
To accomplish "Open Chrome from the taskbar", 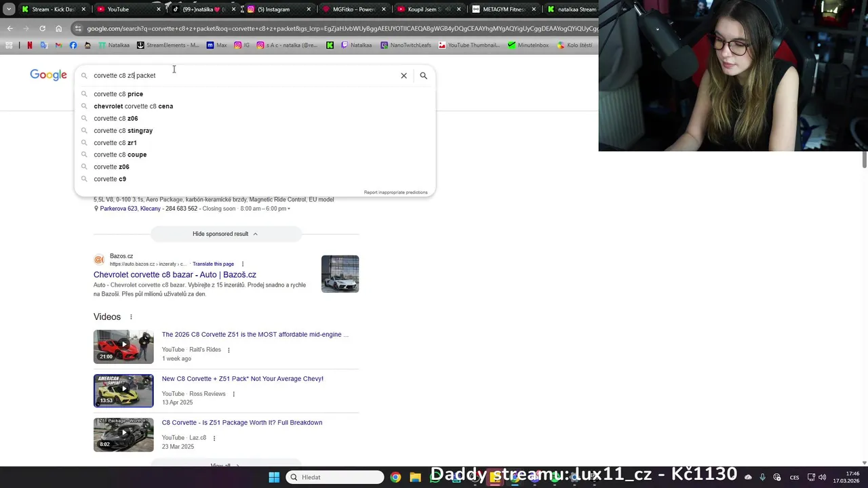I will 395,477.
